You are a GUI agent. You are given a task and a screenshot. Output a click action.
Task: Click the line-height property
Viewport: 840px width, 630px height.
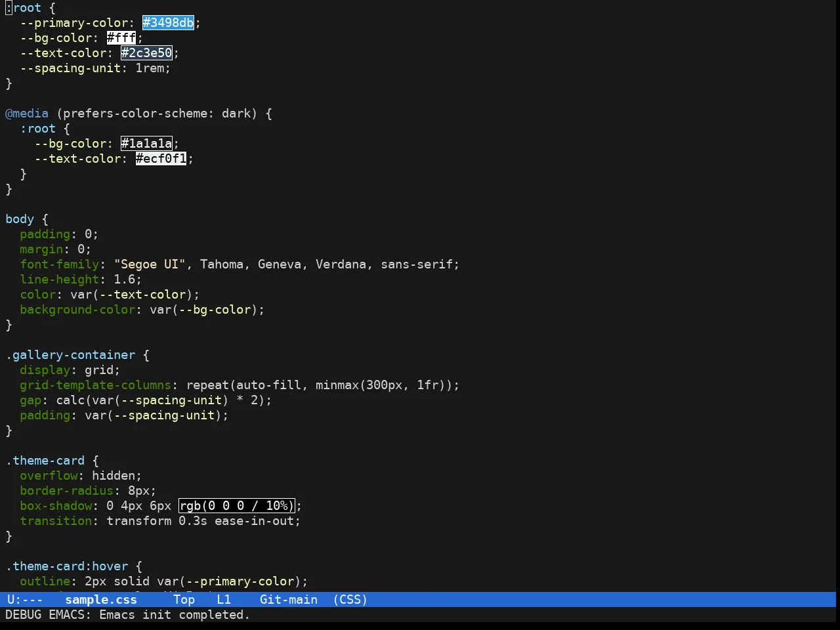coord(60,280)
